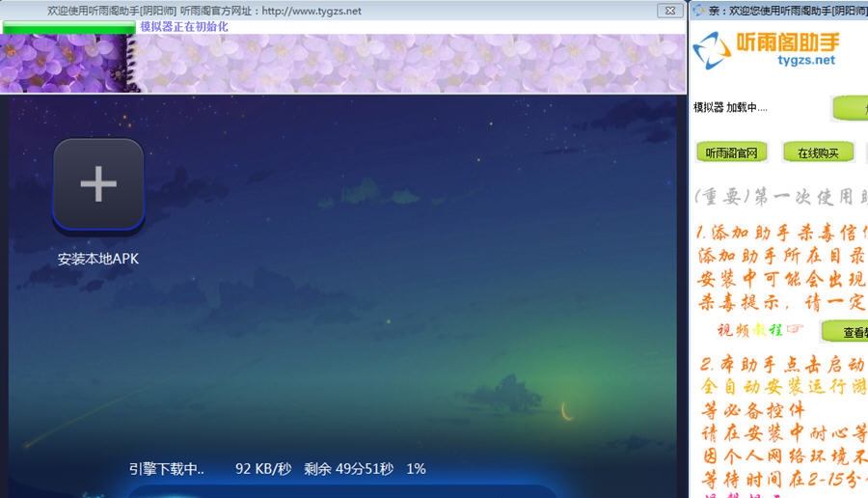Open the 听雨阁官网 button
Image resolution: width=868 pixels, height=498 pixels.
click(731, 152)
